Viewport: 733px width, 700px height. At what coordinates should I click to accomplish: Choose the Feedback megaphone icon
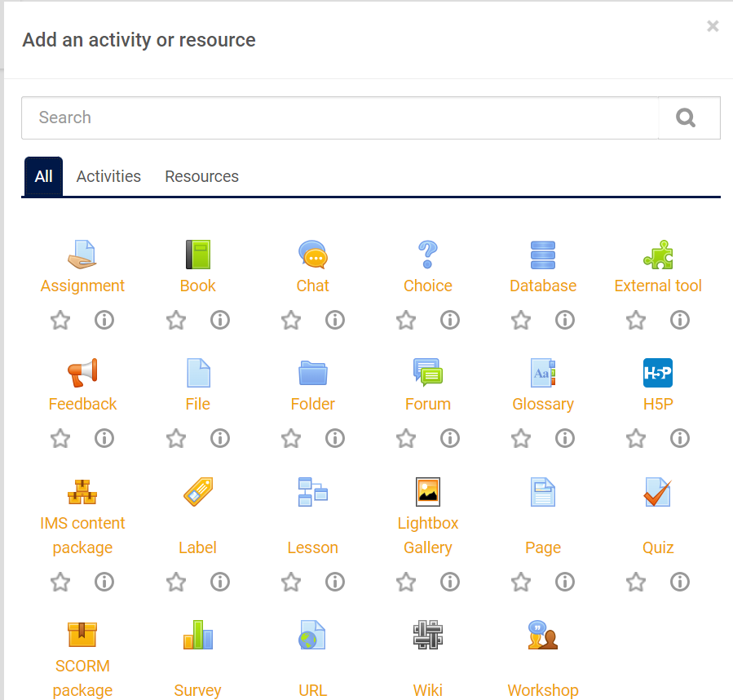coord(82,373)
